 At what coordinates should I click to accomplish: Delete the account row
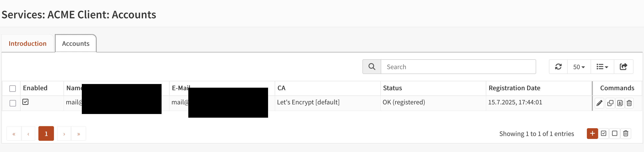click(x=629, y=103)
